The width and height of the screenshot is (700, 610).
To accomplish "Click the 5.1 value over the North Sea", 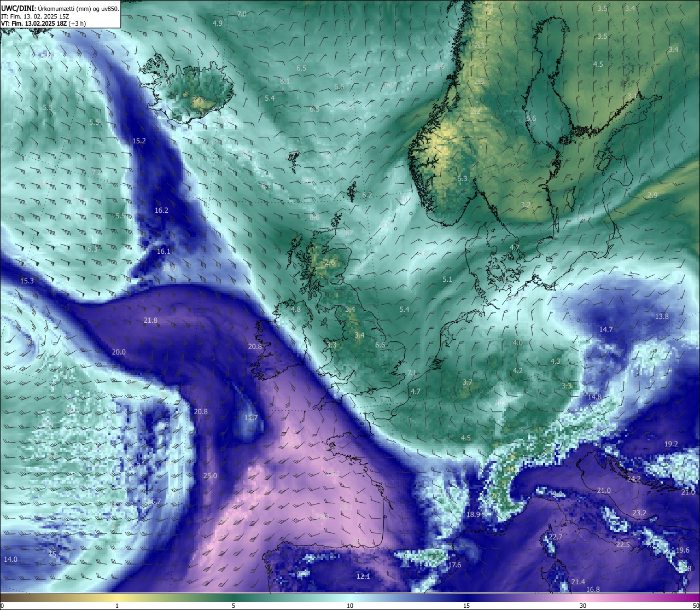I will pos(447,279).
